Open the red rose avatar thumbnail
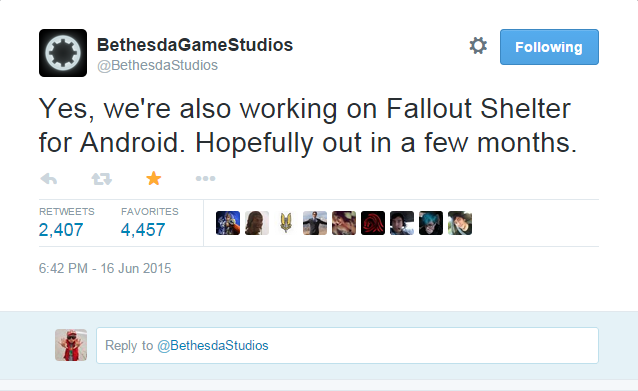 pos(373,223)
